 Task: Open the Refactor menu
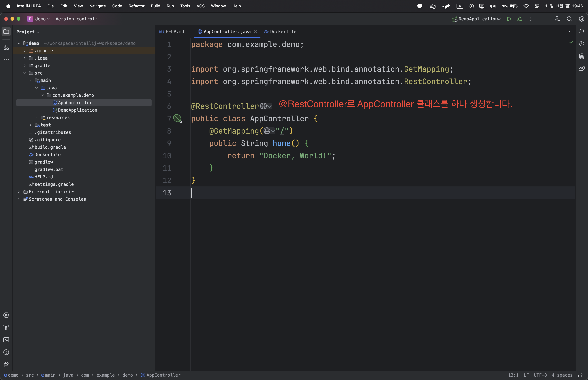pos(136,6)
